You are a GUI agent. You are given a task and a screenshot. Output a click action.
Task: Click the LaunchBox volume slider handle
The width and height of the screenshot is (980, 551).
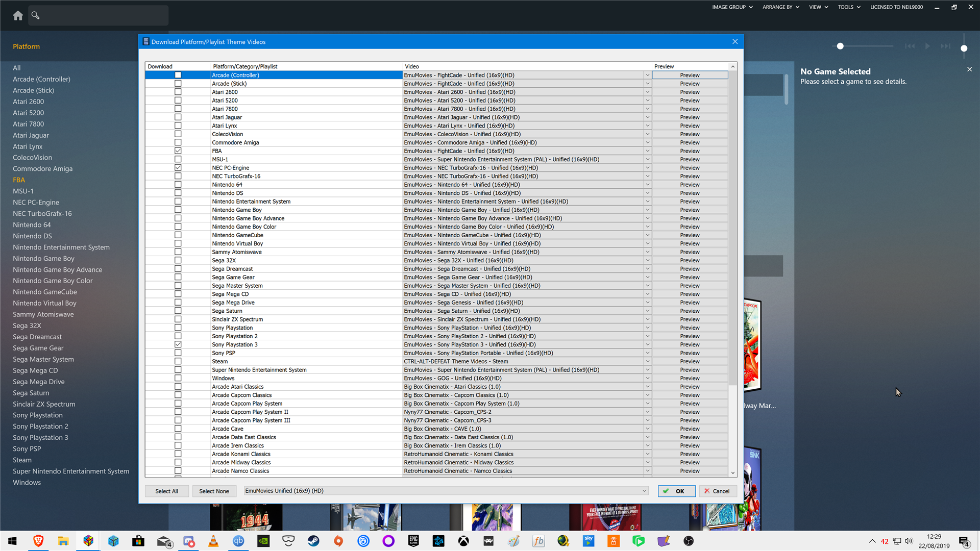tap(840, 46)
